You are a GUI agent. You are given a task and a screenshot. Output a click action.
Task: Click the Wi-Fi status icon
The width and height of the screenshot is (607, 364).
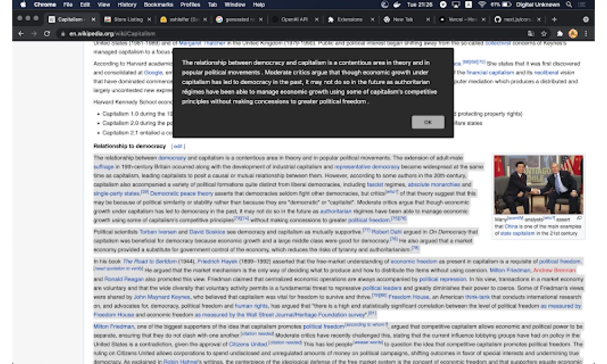pyautogui.click(x=481, y=5)
